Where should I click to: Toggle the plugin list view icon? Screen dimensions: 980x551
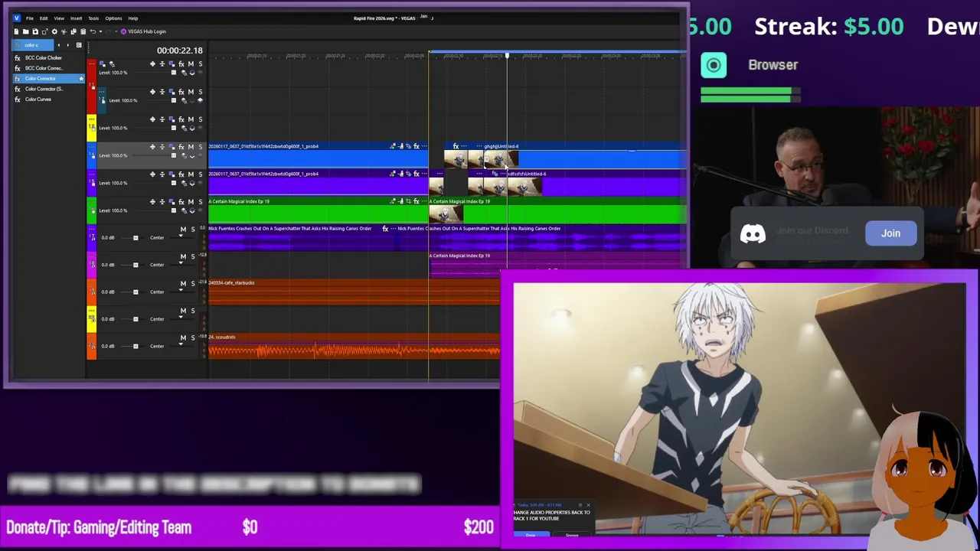78,45
